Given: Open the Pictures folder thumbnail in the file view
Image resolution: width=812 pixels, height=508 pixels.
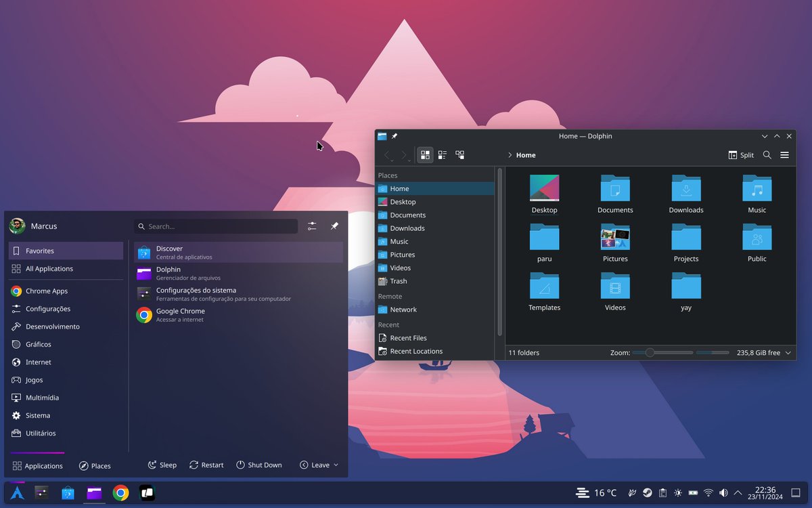Looking at the screenshot, I should click(x=615, y=237).
